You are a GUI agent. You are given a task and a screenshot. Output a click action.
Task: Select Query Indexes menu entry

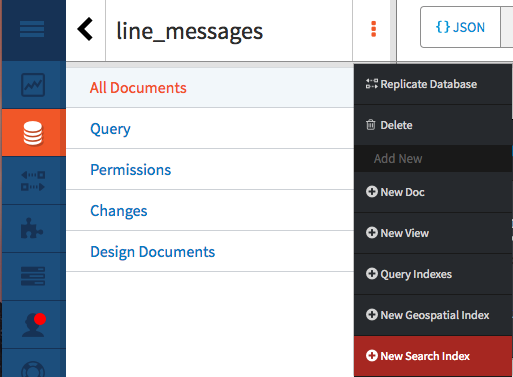[x=433, y=274]
